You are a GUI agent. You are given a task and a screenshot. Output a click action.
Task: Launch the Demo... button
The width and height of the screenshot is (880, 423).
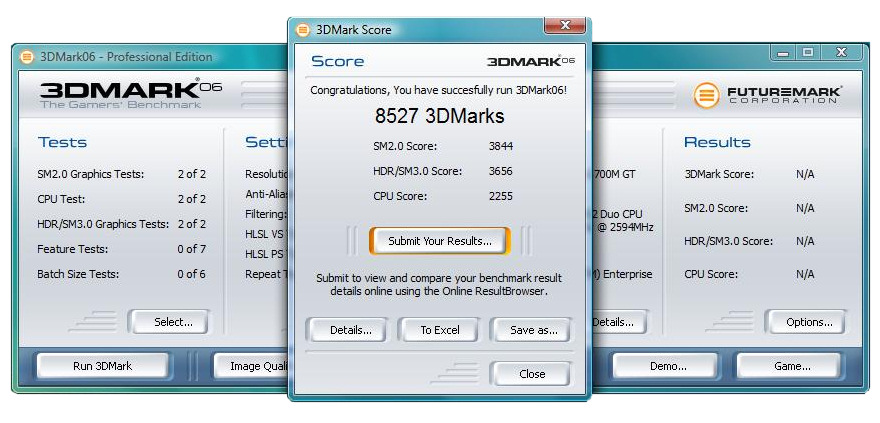(667, 366)
